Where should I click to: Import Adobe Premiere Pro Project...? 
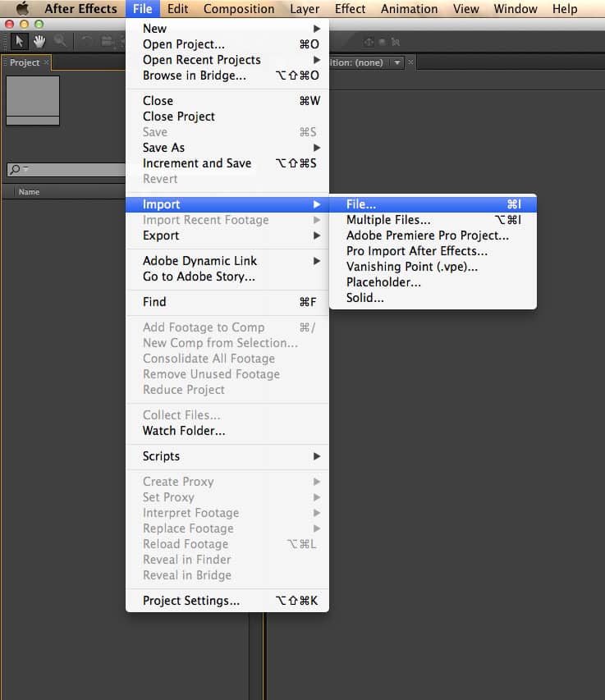[x=433, y=236]
